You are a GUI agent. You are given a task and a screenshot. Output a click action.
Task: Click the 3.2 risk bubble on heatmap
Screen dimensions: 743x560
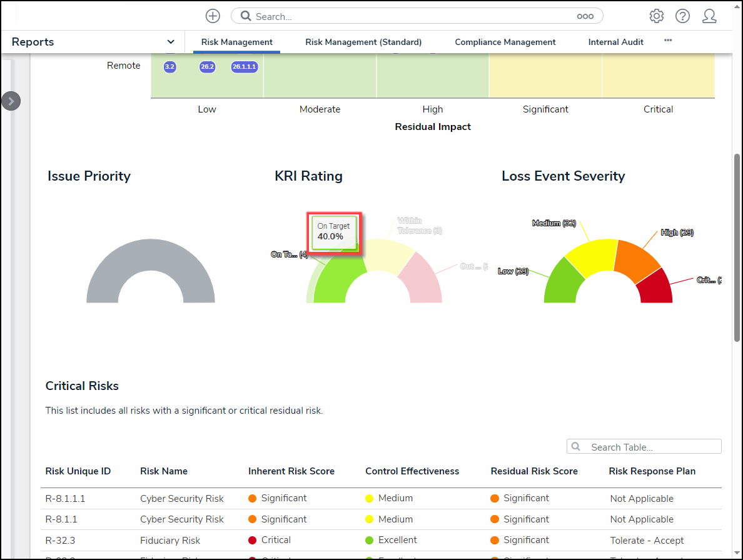tap(169, 67)
